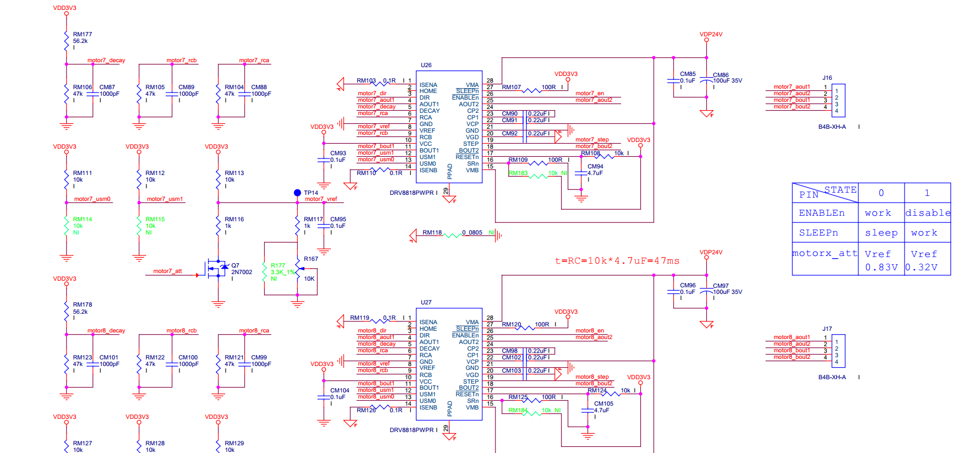Click the blue TP14 test point

297,193
